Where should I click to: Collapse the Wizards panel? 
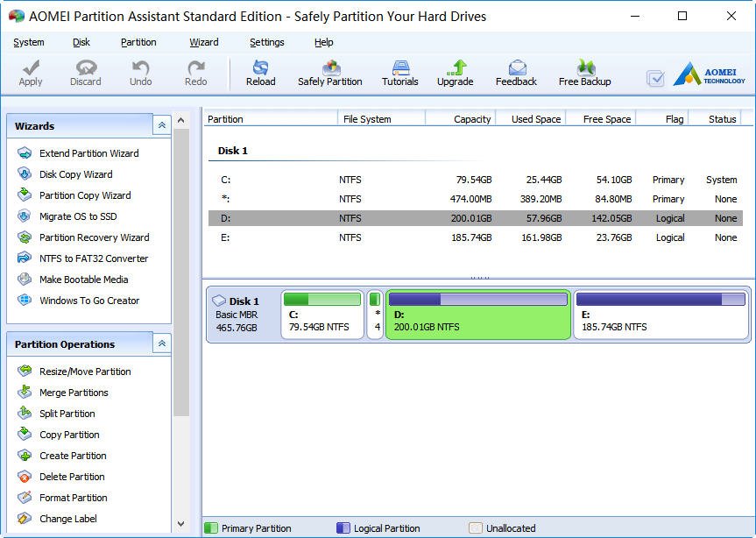pyautogui.click(x=162, y=126)
